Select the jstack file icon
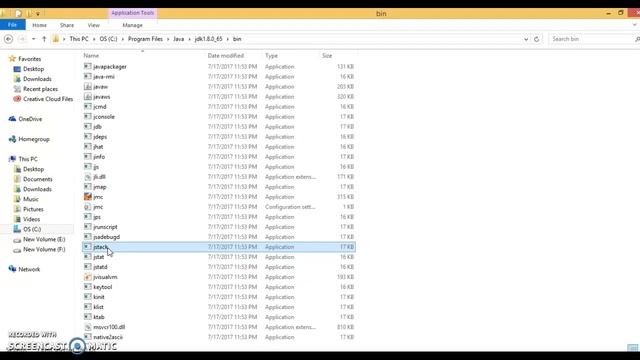 click(87, 247)
